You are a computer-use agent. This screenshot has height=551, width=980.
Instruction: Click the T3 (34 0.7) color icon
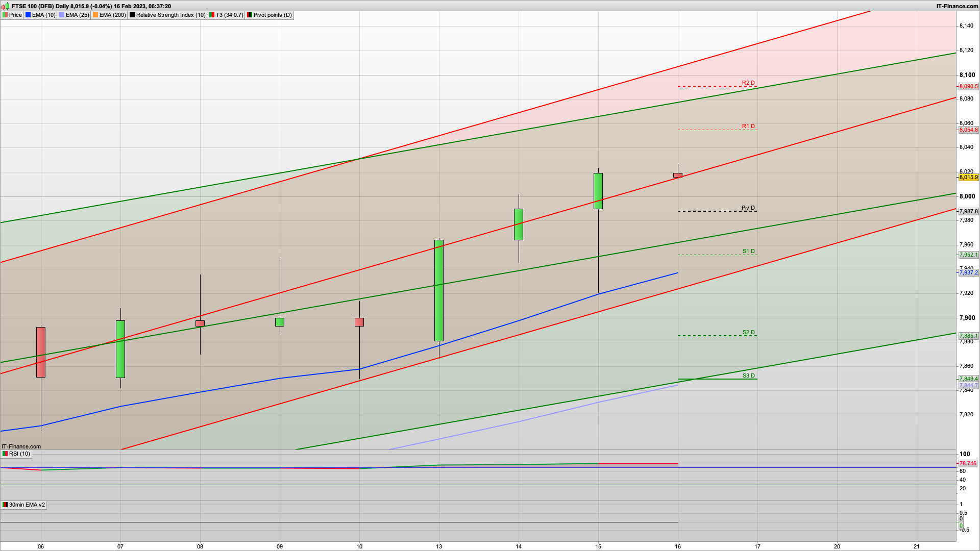[212, 15]
